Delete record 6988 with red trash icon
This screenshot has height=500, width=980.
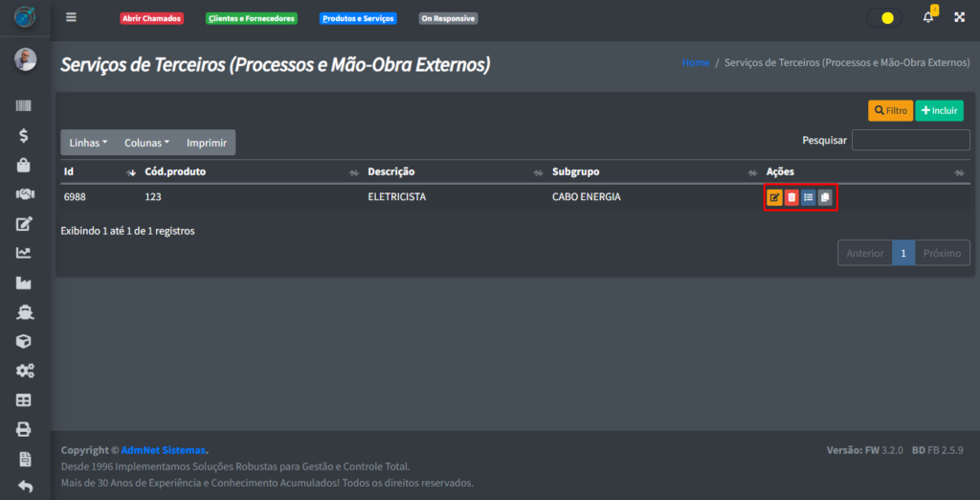coord(791,197)
